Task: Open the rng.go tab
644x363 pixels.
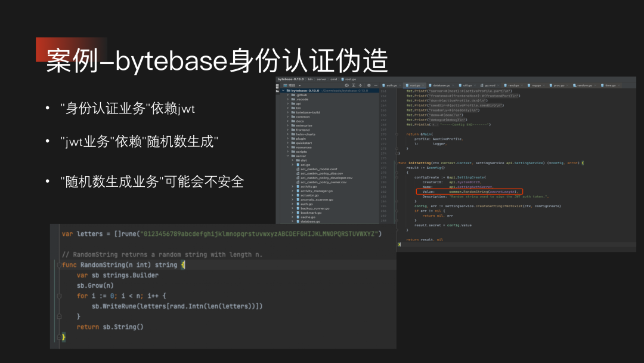Action: pyautogui.click(x=535, y=85)
